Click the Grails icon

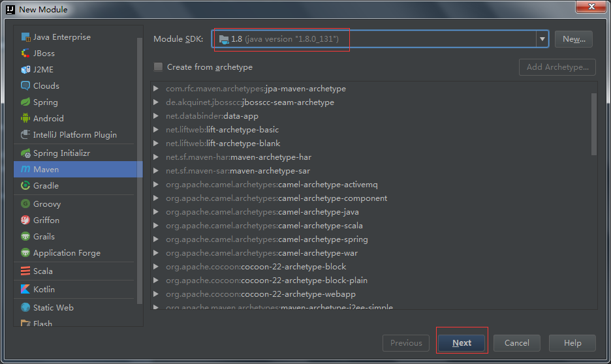(25, 236)
